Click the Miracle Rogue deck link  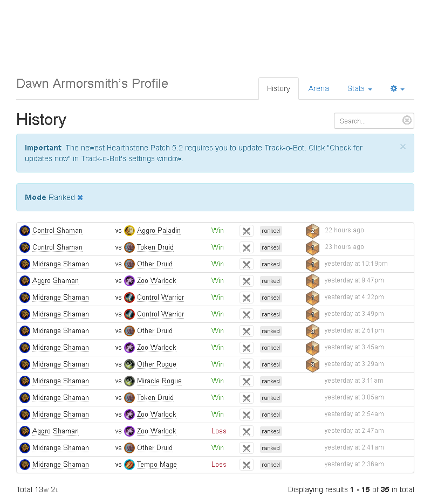tap(159, 381)
